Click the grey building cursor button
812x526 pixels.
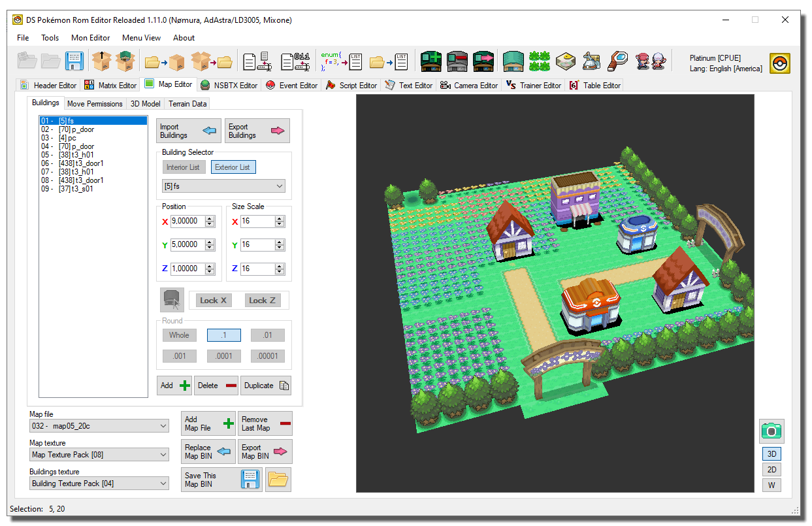[x=172, y=300]
